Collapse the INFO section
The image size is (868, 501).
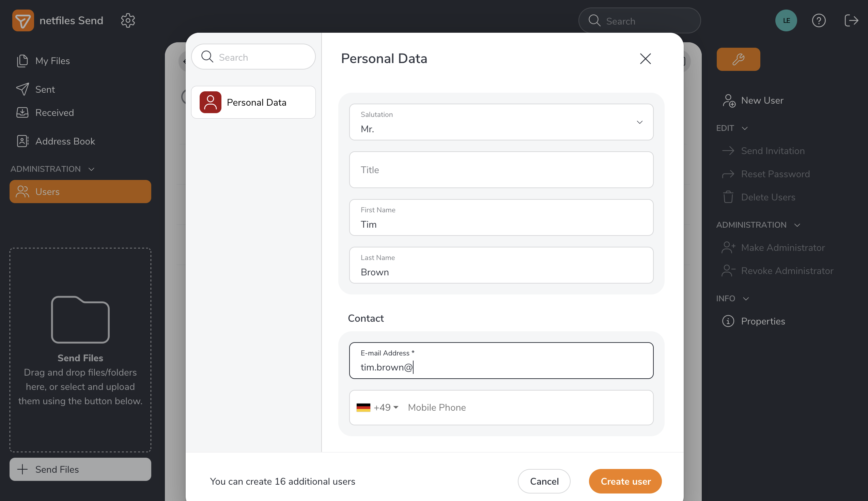(746, 299)
